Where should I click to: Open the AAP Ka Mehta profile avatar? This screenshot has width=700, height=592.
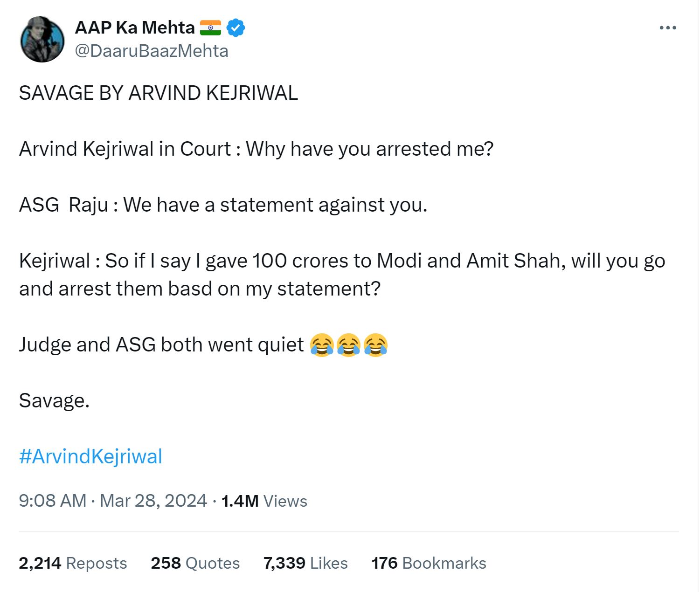42,40
